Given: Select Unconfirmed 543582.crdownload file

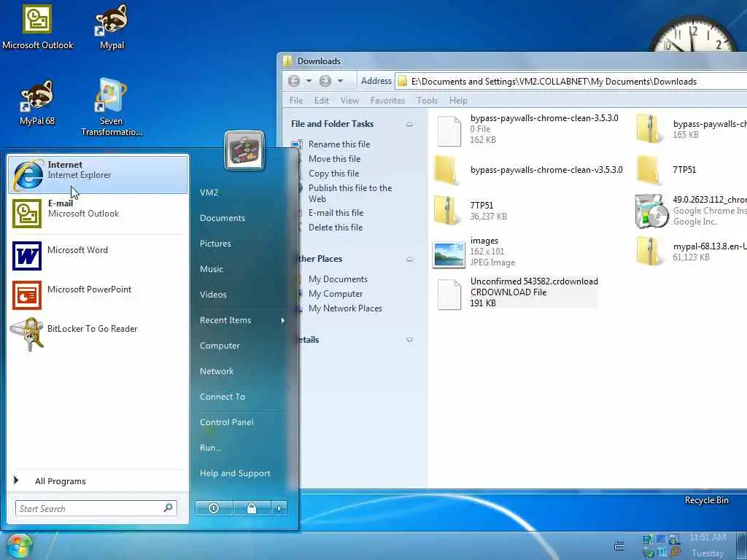Looking at the screenshot, I should click(x=517, y=292).
